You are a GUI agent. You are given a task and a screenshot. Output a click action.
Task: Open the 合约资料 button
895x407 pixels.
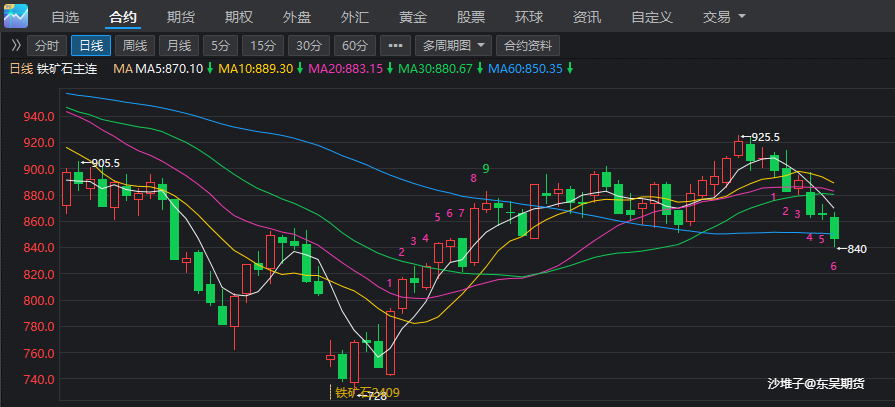(528, 45)
